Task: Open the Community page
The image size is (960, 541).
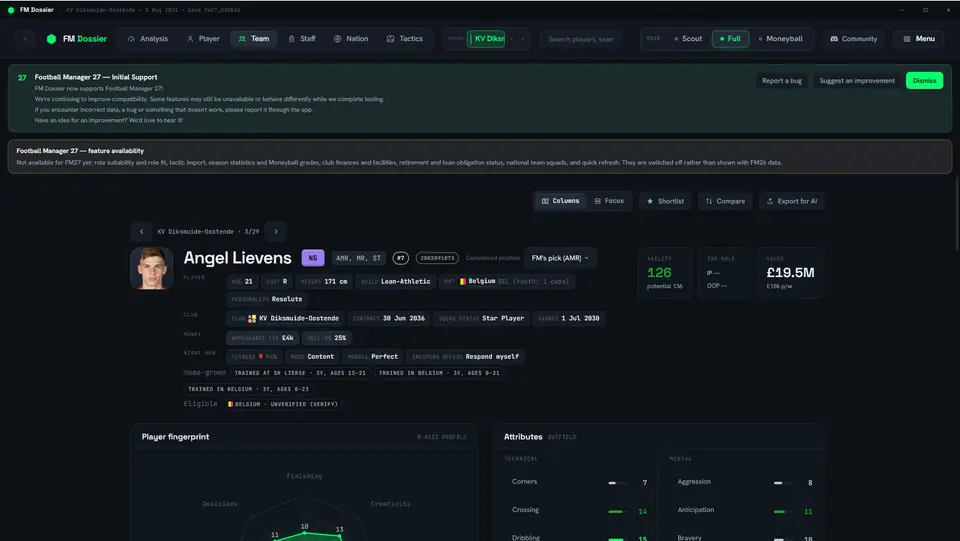Action: 853,39
